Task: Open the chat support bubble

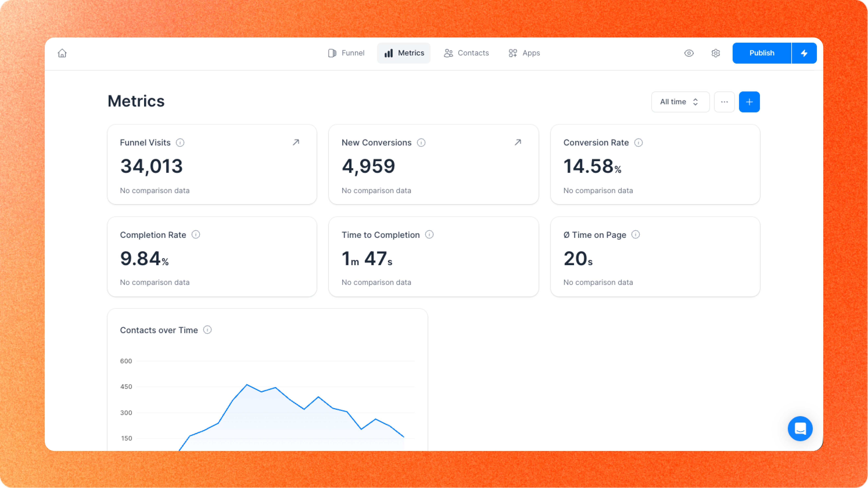Action: tap(800, 428)
